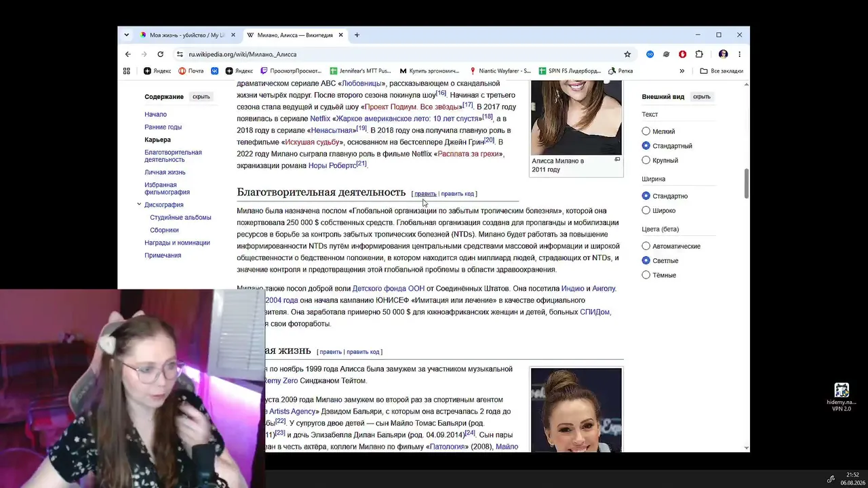This screenshot has height=488, width=868.
Task: Enlarge the 2011 Алисса Милано image
Action: (x=617, y=159)
